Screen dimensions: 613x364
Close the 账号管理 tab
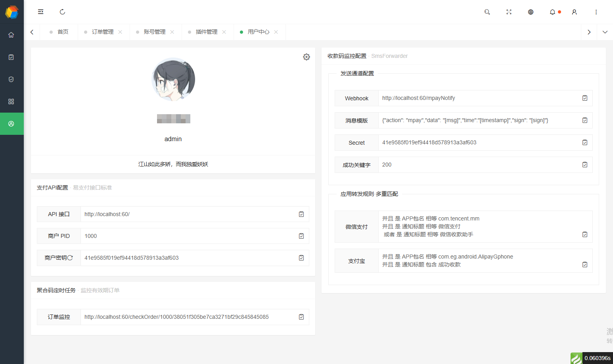tap(172, 32)
